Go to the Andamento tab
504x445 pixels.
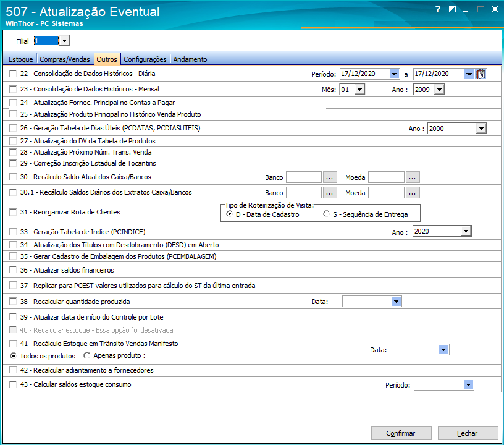[x=190, y=59]
